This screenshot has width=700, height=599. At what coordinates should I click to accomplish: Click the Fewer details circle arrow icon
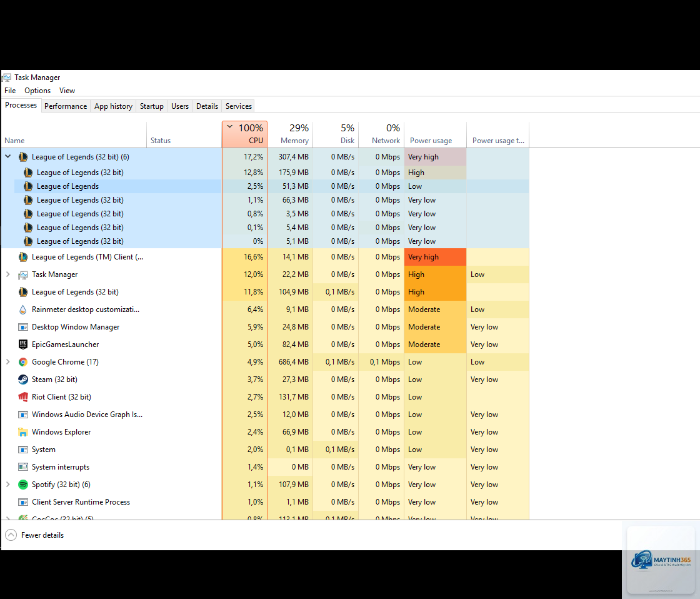pyautogui.click(x=11, y=535)
